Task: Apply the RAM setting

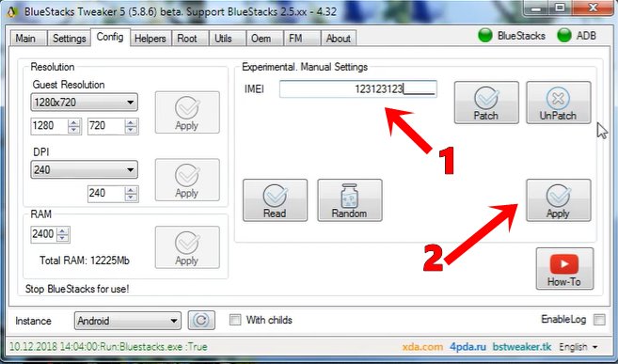Action: [187, 247]
